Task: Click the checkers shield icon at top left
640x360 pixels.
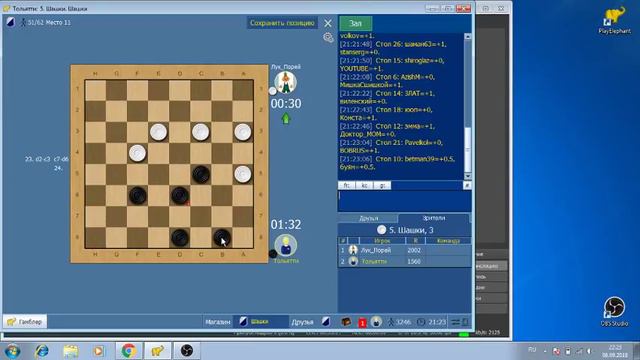Action: (11, 22)
